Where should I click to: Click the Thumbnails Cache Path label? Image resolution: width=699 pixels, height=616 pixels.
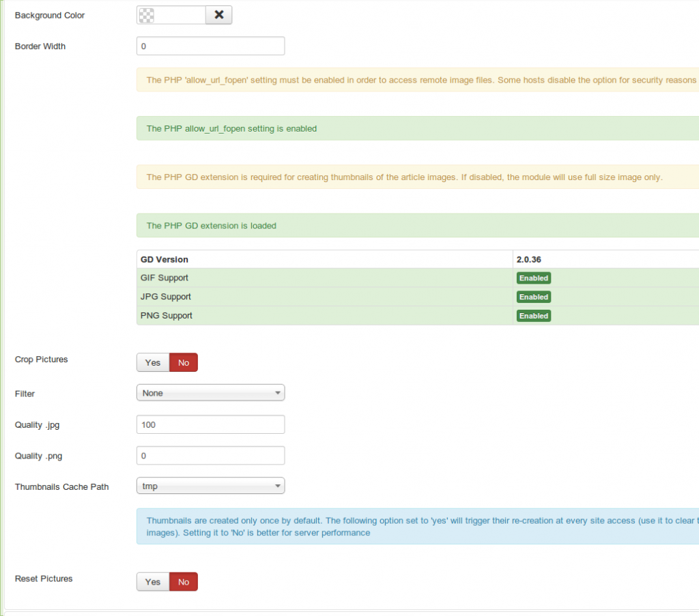coord(61,487)
